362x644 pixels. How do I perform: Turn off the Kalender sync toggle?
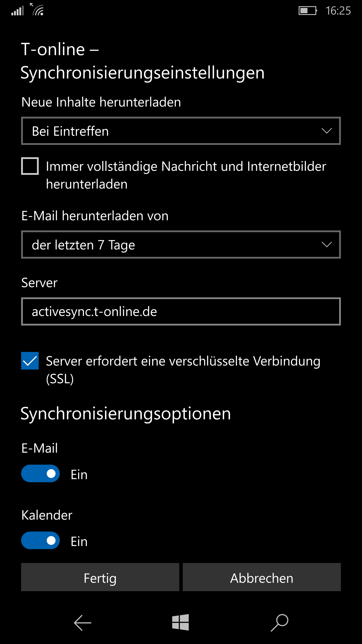(40, 540)
